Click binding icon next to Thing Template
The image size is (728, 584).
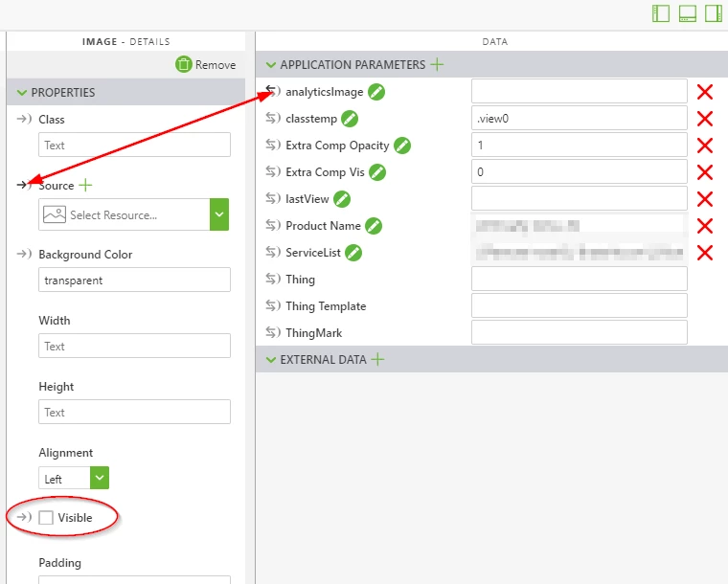[273, 305]
